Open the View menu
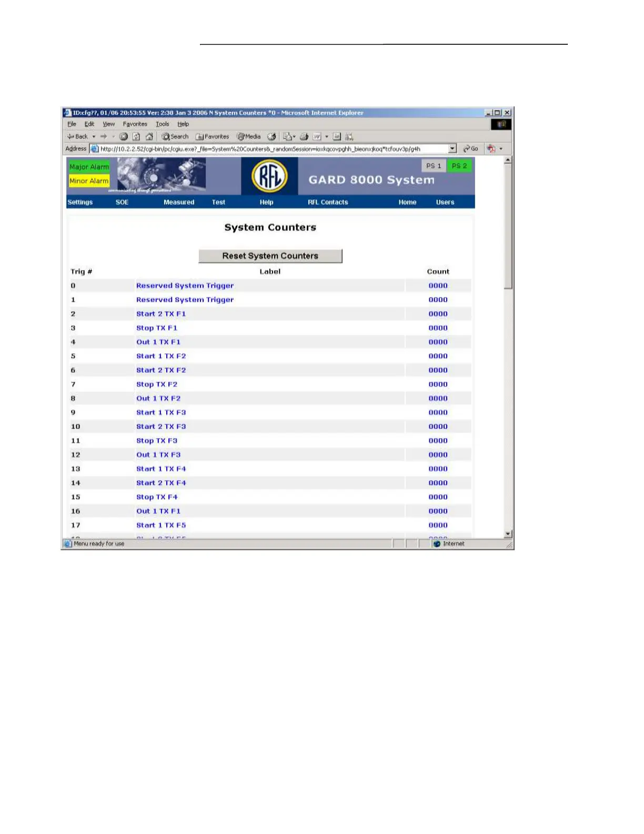 tap(108, 124)
